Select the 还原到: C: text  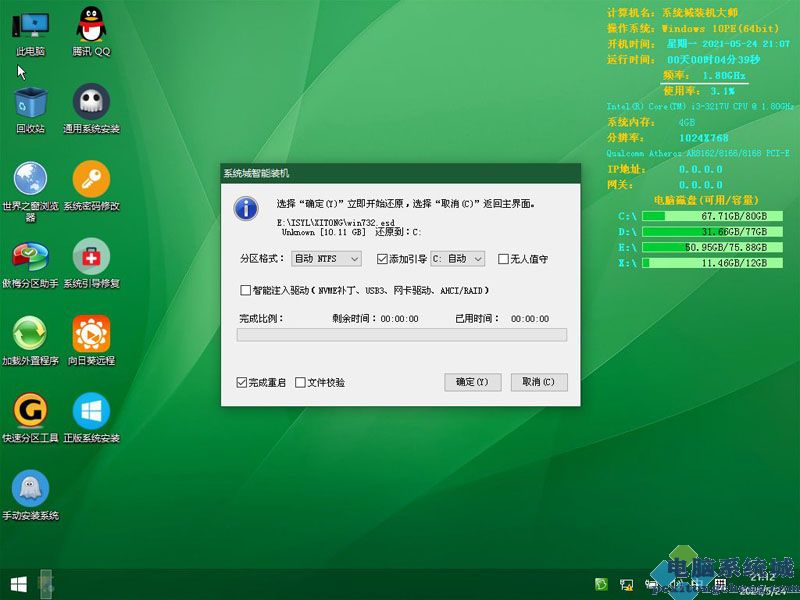398,232
